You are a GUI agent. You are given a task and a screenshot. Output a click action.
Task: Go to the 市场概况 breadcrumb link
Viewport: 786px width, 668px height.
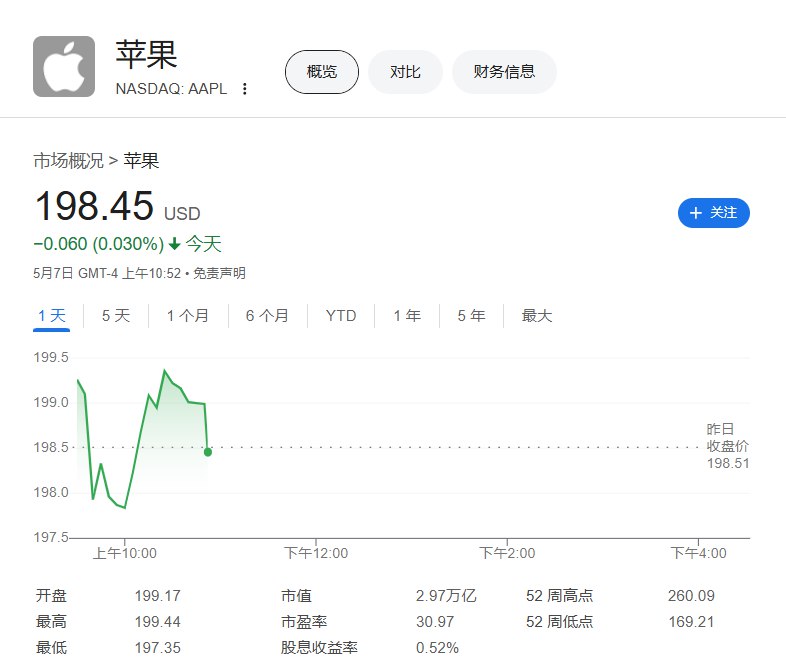68,161
